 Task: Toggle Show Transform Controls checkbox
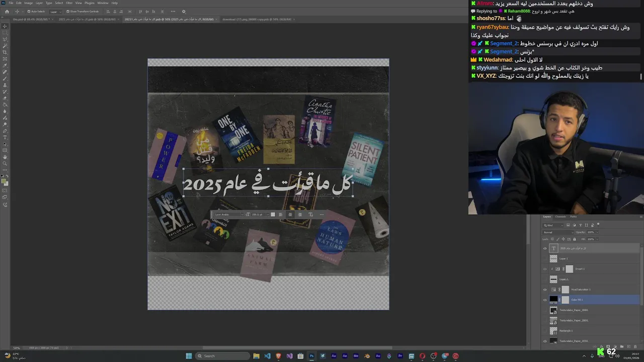[x=68, y=12]
